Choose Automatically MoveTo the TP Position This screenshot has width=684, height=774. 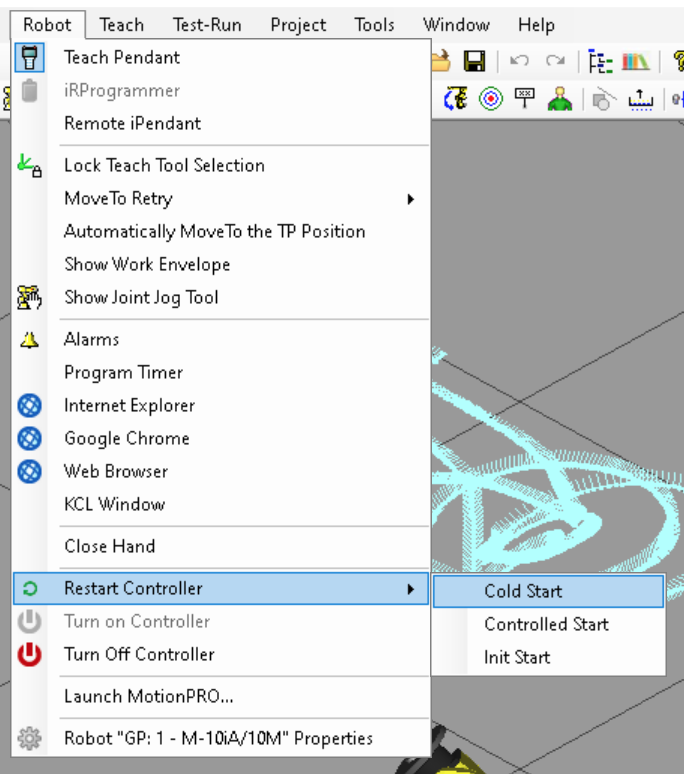point(221,231)
